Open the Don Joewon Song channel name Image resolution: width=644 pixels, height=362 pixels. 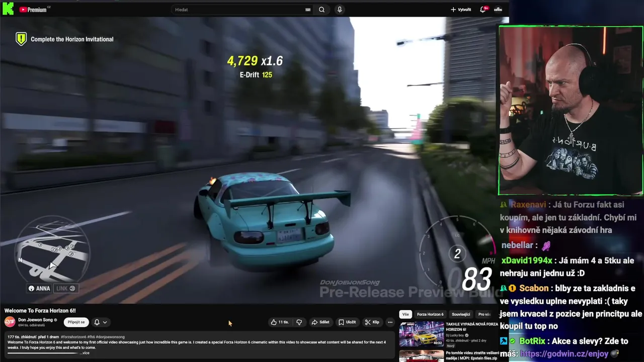(x=35, y=320)
